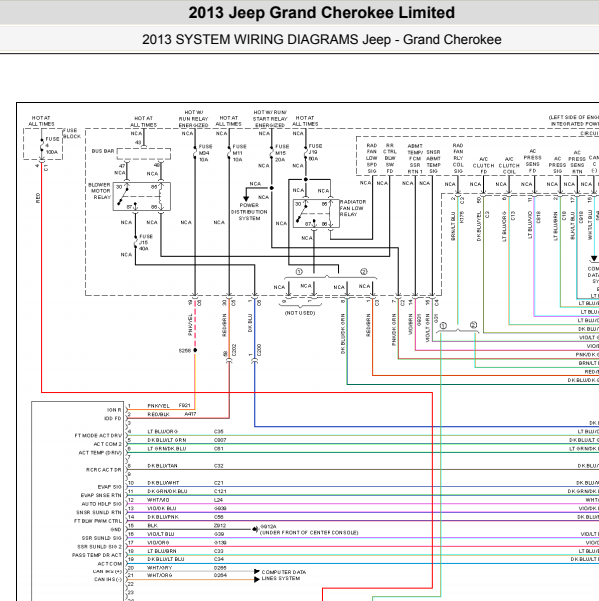The image size is (599, 601).
Task: Click the 'CAN IHS (-)' pin label
Action: [x=108, y=580]
